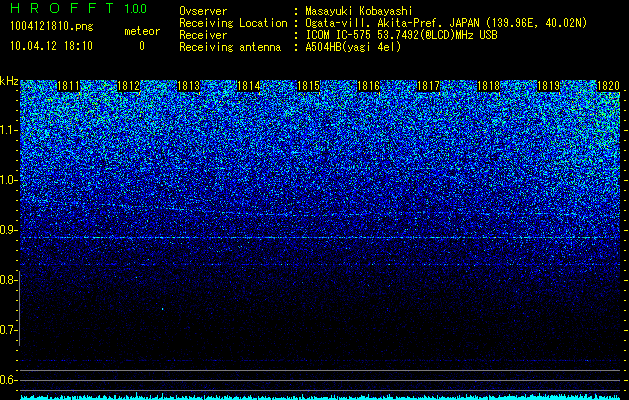The image size is (629, 400).
Task: Click the 0.6 kHz axis label
Action: [8, 380]
